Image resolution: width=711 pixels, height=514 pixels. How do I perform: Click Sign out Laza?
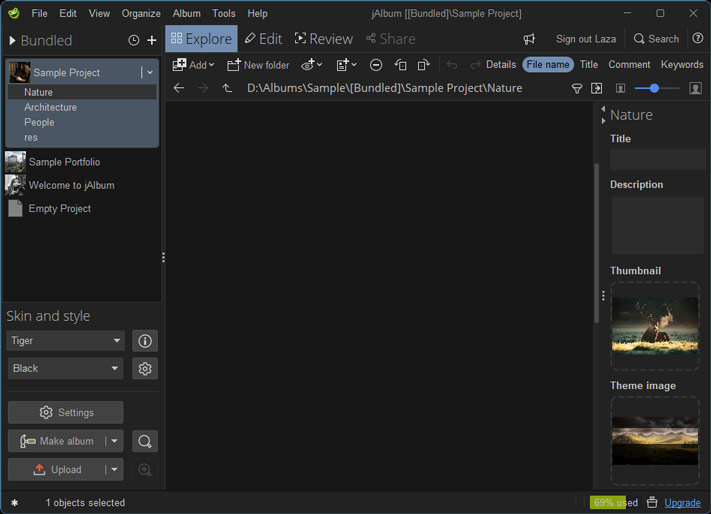click(x=585, y=39)
